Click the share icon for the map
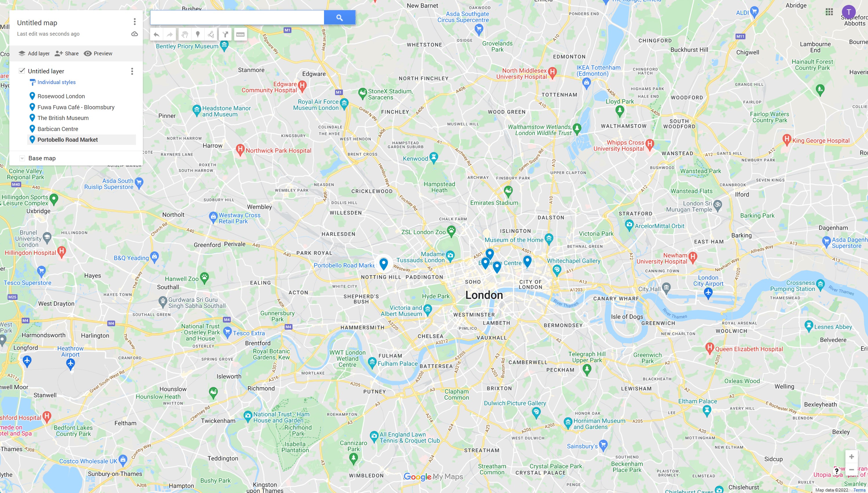 [x=67, y=54]
